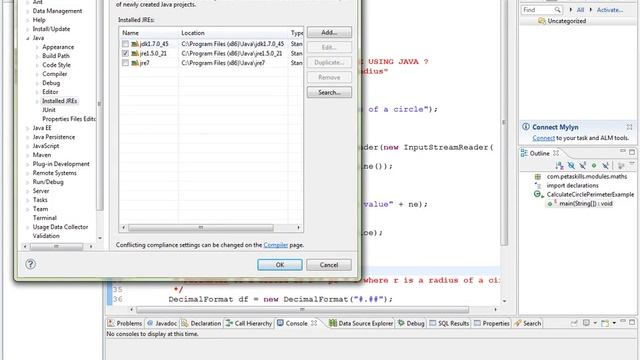The width and height of the screenshot is (640, 360).
Task: Toggle Hide Non-Public Members green dot icon
Action: coord(594,165)
